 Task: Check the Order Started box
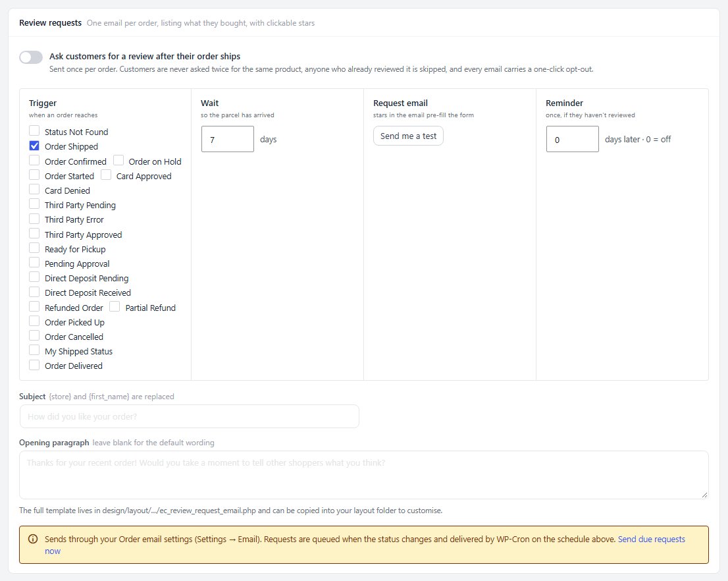(34, 175)
